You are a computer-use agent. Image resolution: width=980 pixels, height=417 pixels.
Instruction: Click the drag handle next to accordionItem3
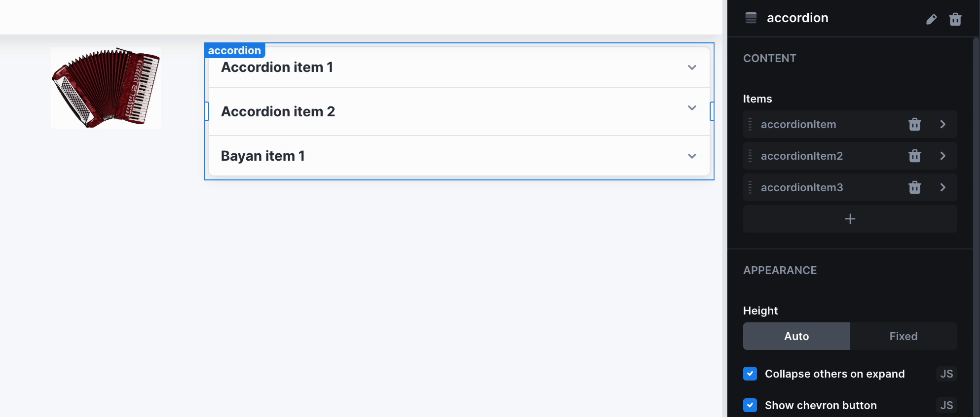pyautogui.click(x=750, y=187)
